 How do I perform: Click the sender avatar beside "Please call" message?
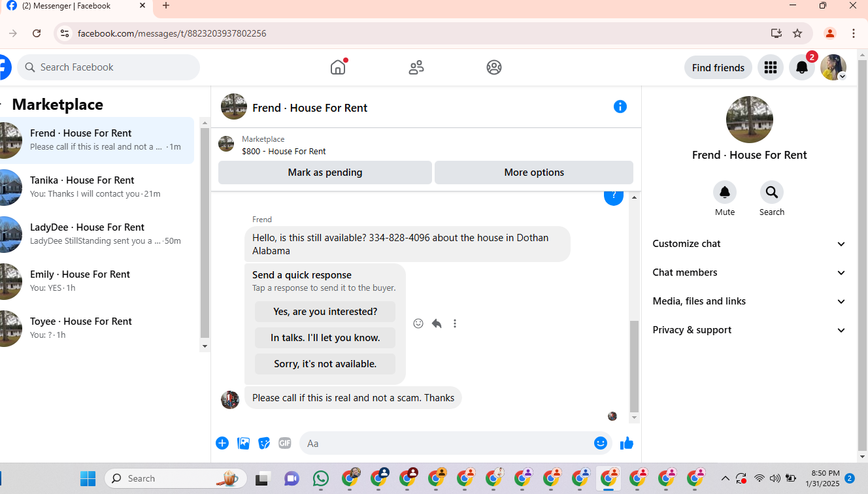click(230, 400)
